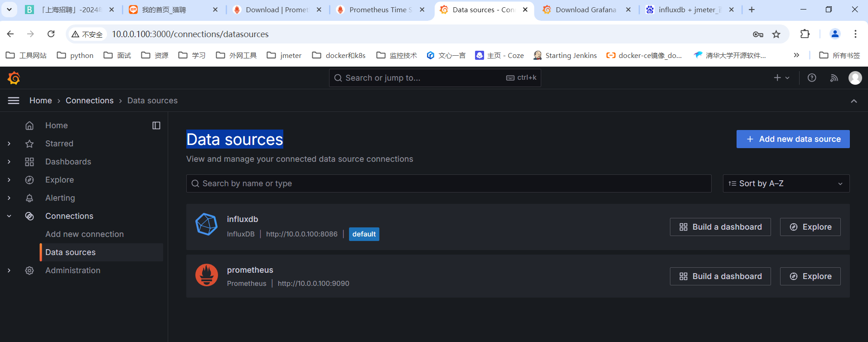
Task: Open the plus New dropdown in header
Action: (781, 78)
